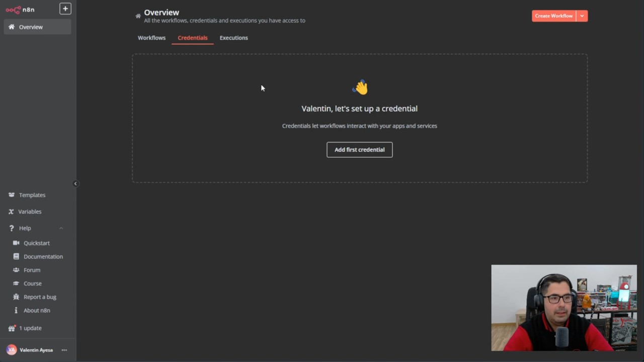644x362 pixels.
Task: Click Add first credential button
Action: 359,150
